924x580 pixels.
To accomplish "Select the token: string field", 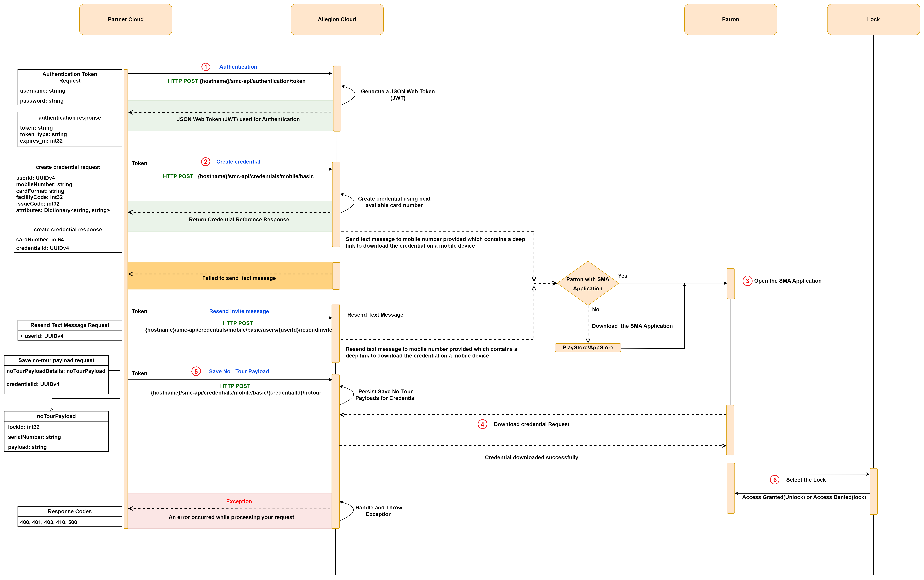I will [x=36, y=128].
